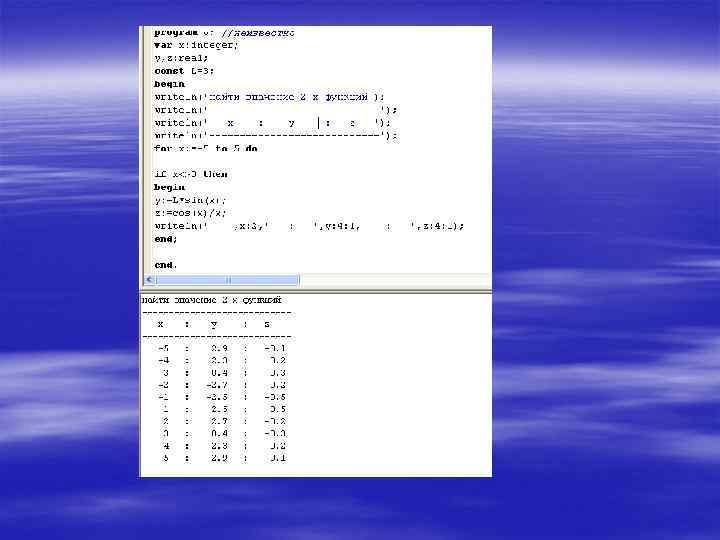Click the output row for x = -4
Screen dimensions: 720x540
pos(222,360)
